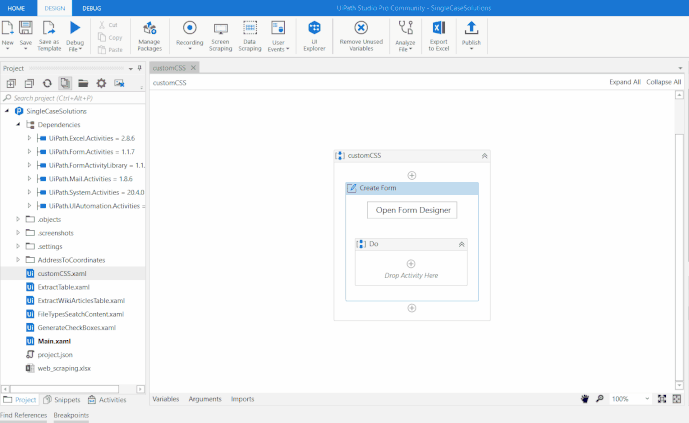Enable pan mode hand icon
689x423 pixels.
coord(585,399)
